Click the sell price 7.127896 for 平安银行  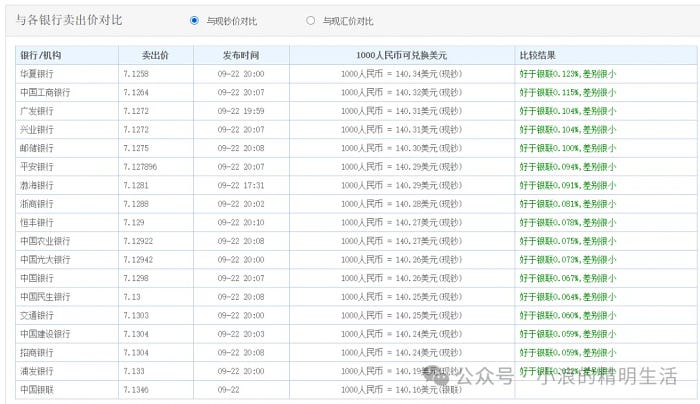point(140,167)
